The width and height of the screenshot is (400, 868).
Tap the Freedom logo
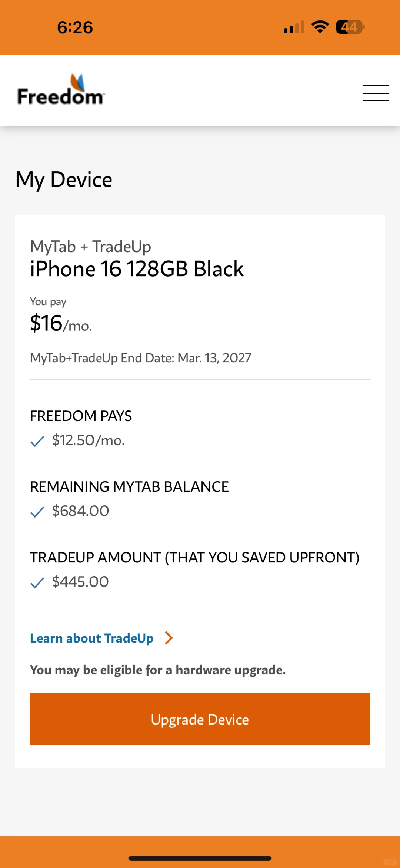coord(61,90)
